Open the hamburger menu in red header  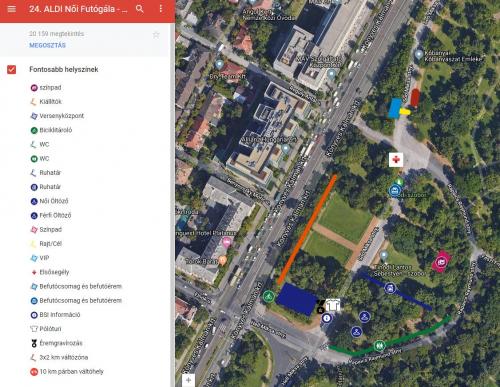[x=12, y=9]
